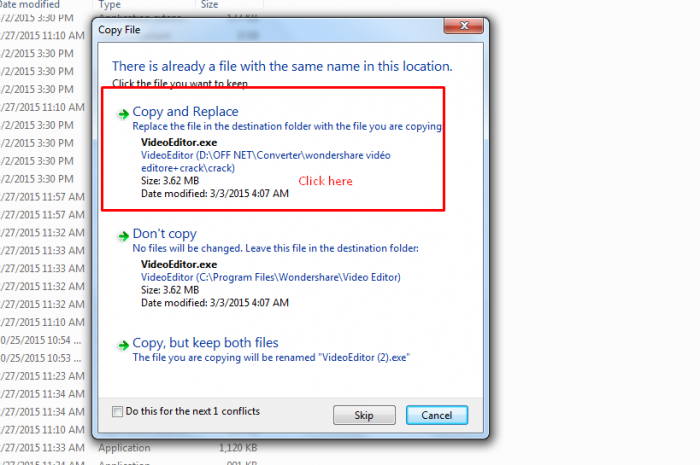Viewport: 700px width, 465px height.
Task: Click source path D:\OFF NET\Converter text
Action: [266, 162]
